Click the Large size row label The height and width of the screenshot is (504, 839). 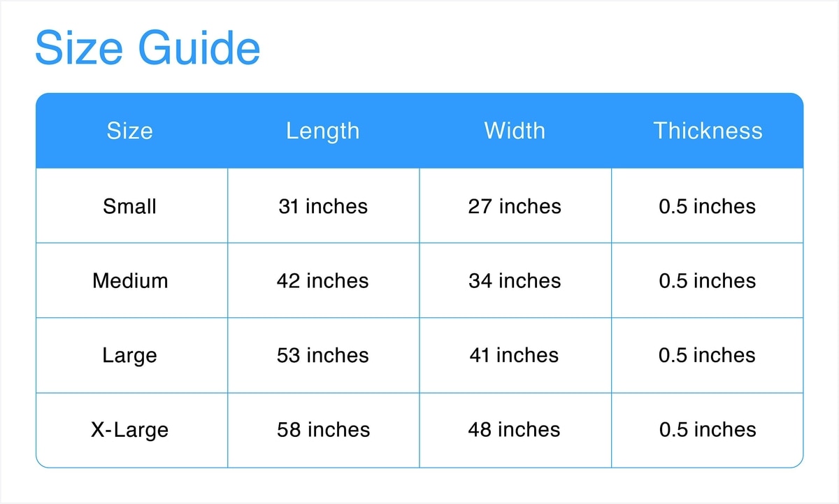click(130, 355)
